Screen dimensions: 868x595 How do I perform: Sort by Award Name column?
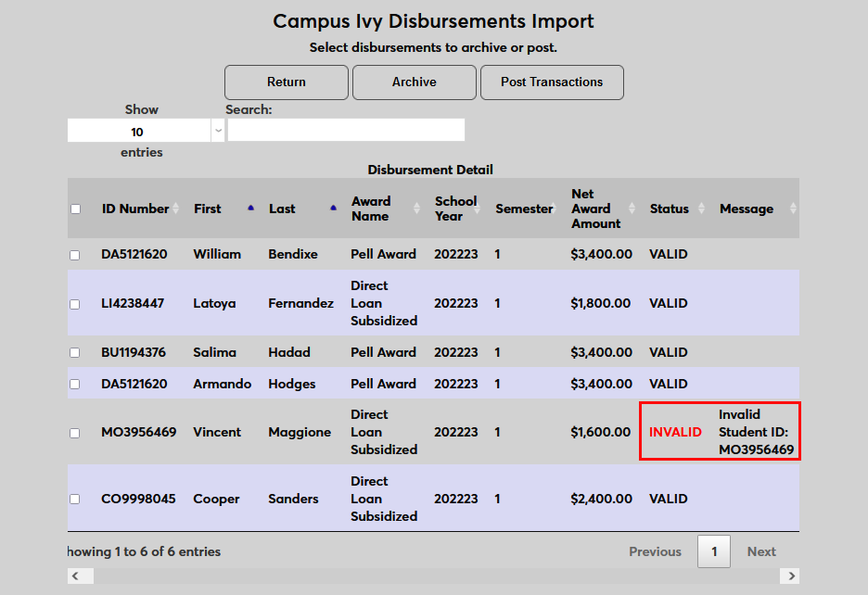tap(371, 209)
